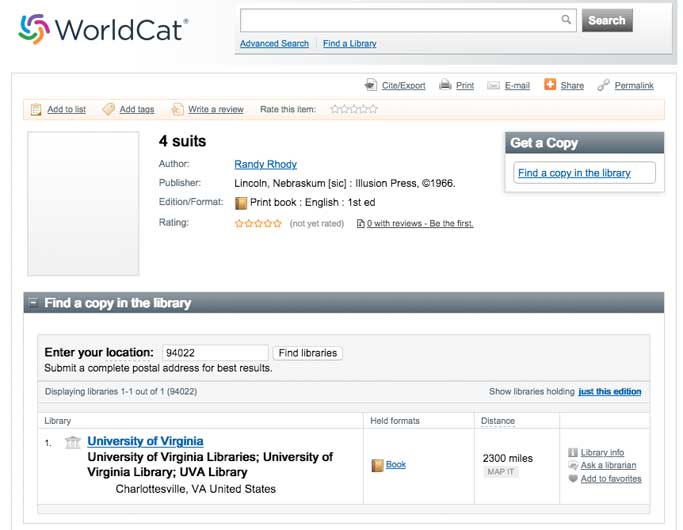Click the '4 suits' title text
Screen dimensions: 683x530
coord(183,141)
